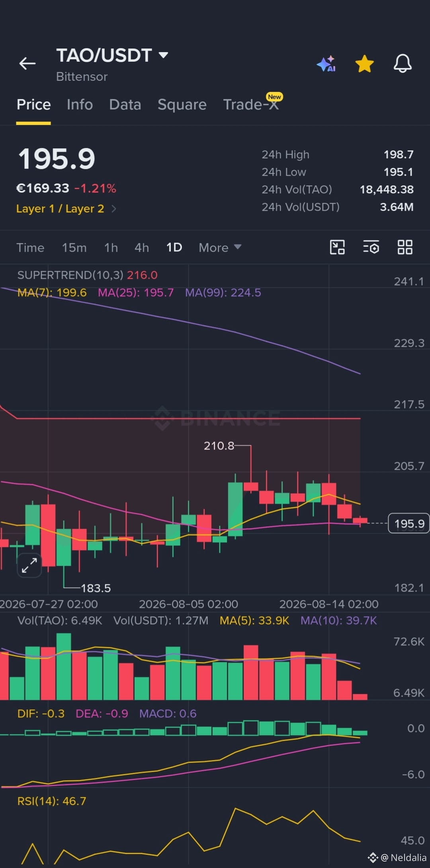
Task: Tap the MA(25): 195.7 label
Action: click(x=136, y=293)
